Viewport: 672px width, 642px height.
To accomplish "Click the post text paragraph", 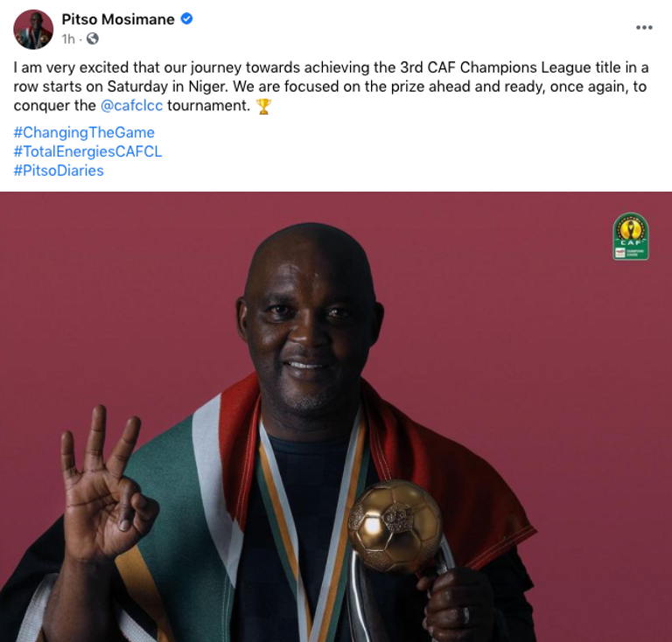I will click(331, 87).
